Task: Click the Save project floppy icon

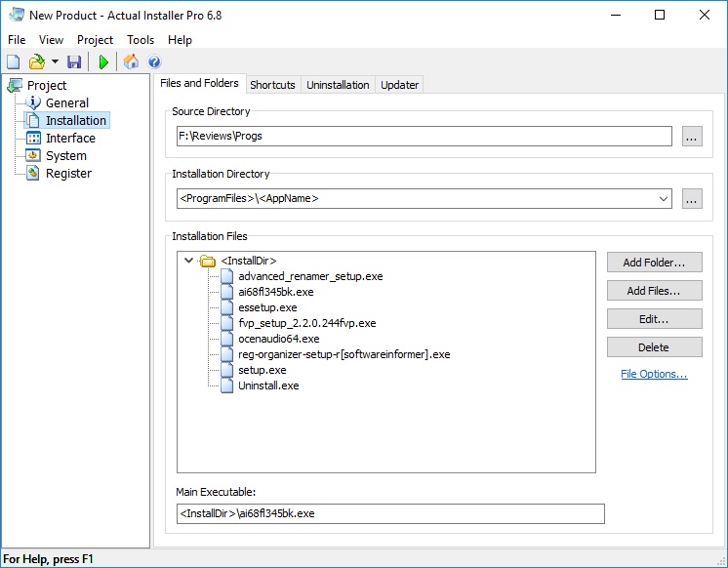Action: (x=74, y=61)
